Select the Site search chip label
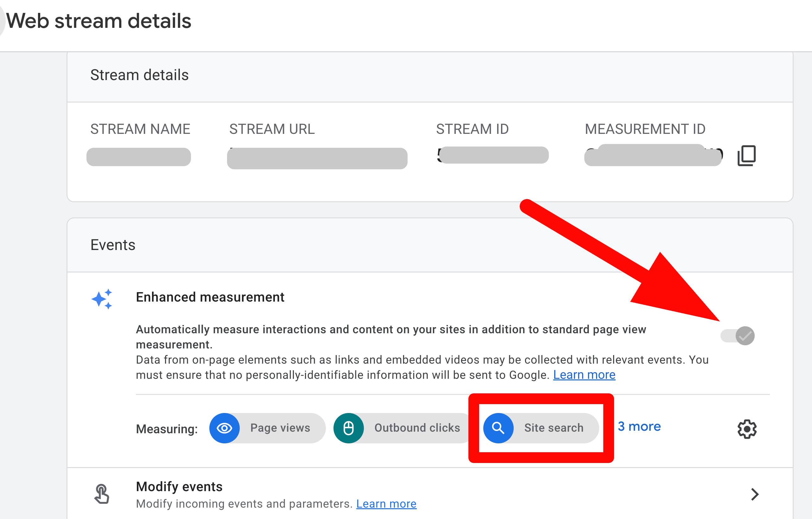The width and height of the screenshot is (812, 519). pyautogui.click(x=553, y=428)
